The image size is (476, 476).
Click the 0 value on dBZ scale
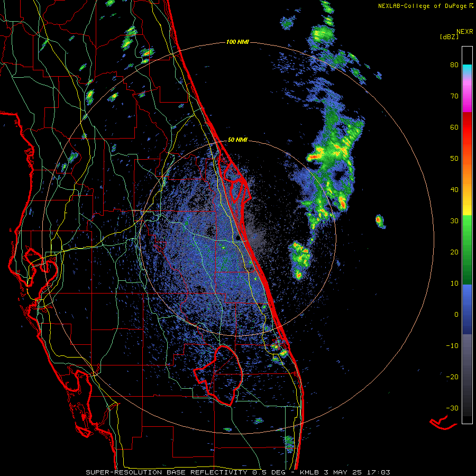[456, 315]
